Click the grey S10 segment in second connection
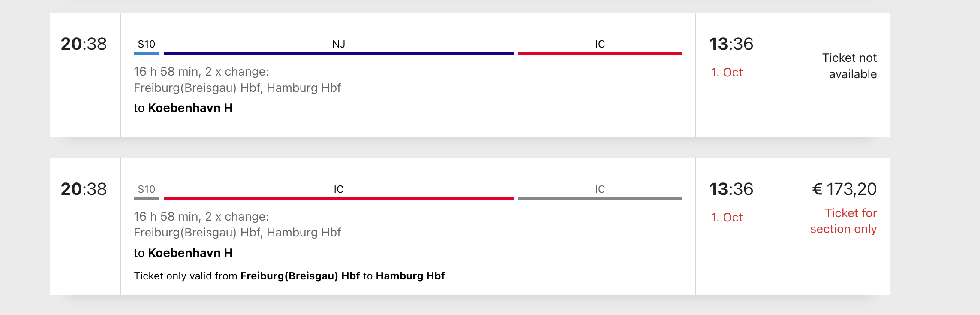 (x=147, y=192)
